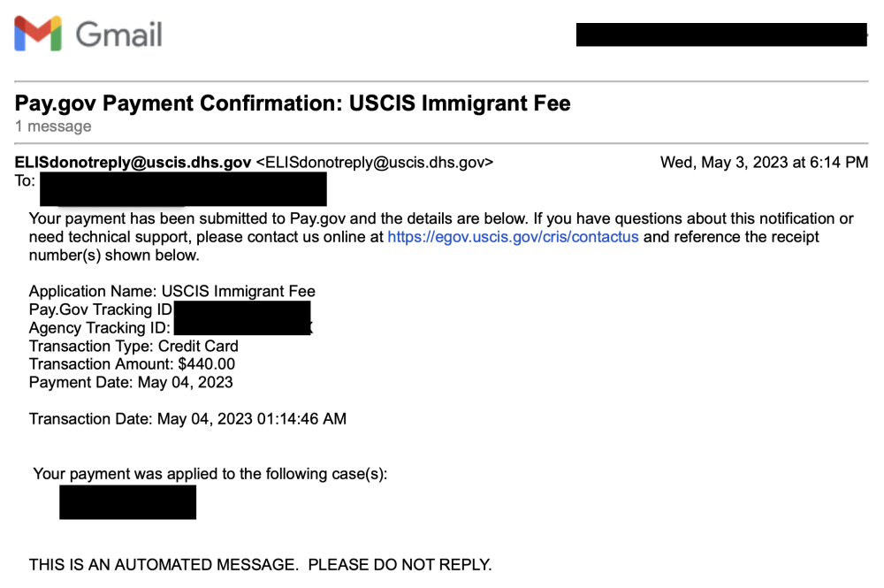Viewport: 884px width, 588px height.
Task: Select the email subject heading Pay.gov Payment Confirmation
Action: click(293, 103)
